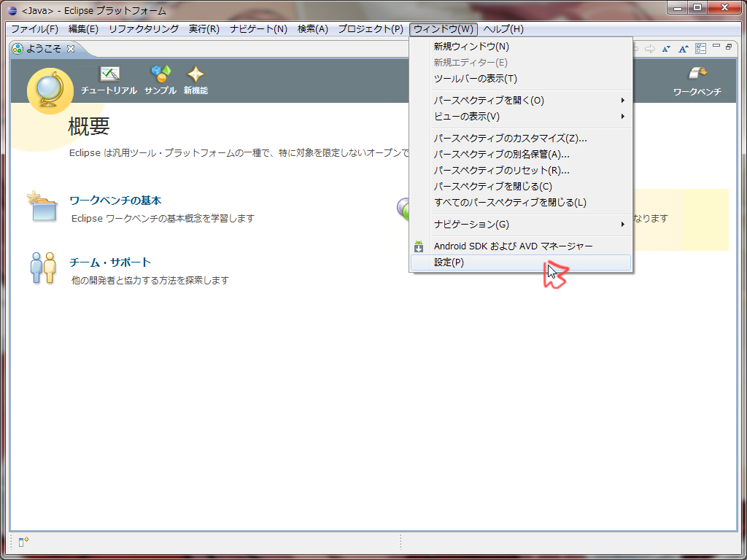Open Android SDK および AVD マネージャー

(521, 246)
